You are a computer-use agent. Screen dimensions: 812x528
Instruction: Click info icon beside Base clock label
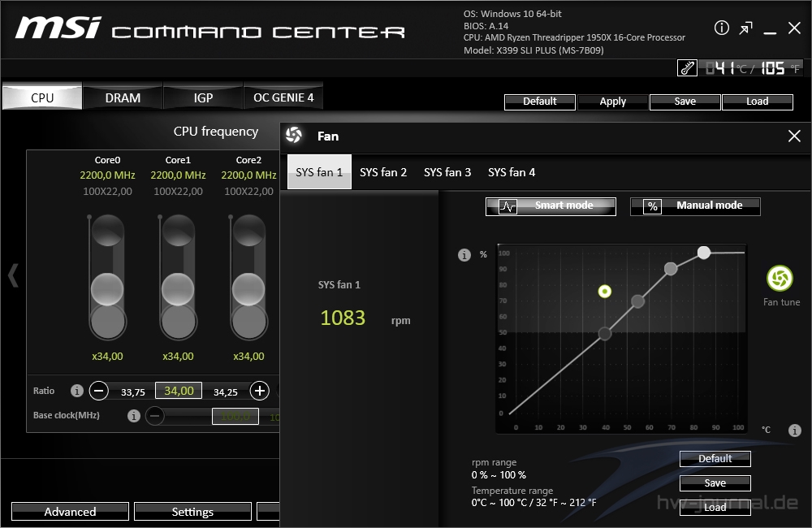134,416
